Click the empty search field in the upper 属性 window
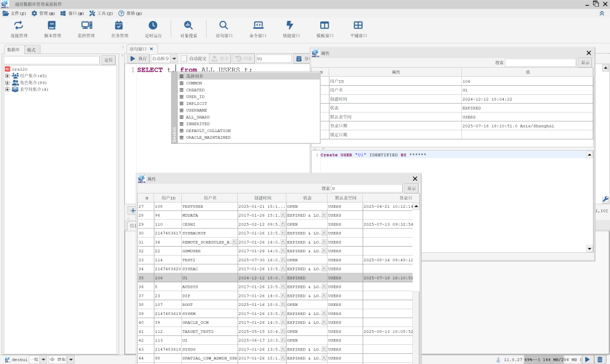Viewport: 610px width, 364px height. tap(541, 62)
